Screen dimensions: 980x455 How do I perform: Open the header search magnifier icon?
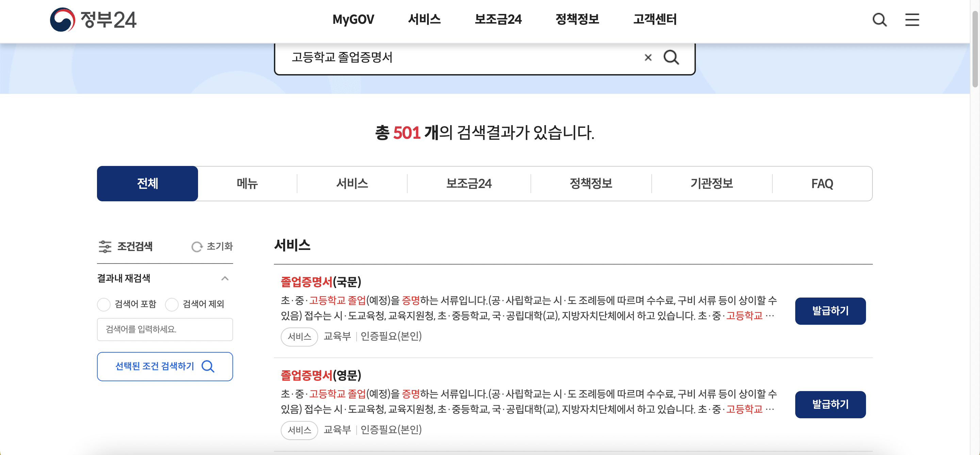tap(879, 19)
